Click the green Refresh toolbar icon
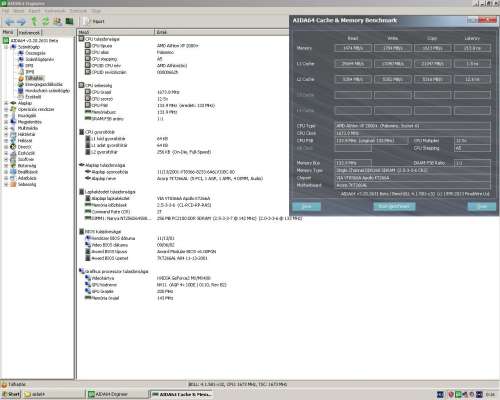Image resolution: width=500 pixels, height=400 pixels. tap(45, 22)
